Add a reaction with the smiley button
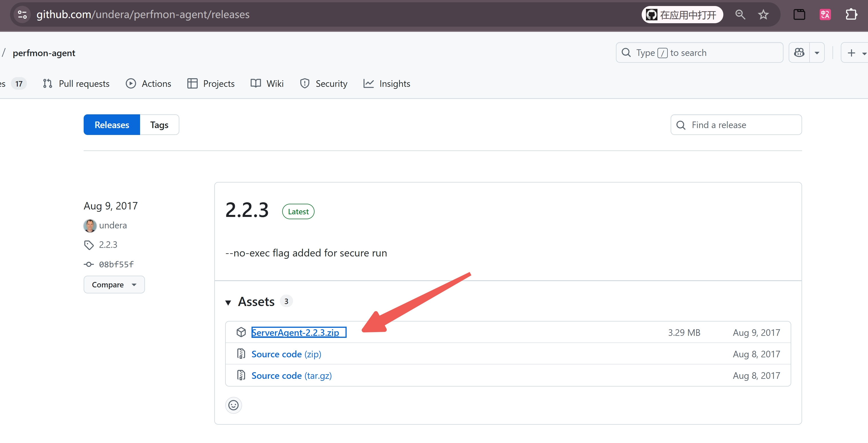 coord(233,405)
